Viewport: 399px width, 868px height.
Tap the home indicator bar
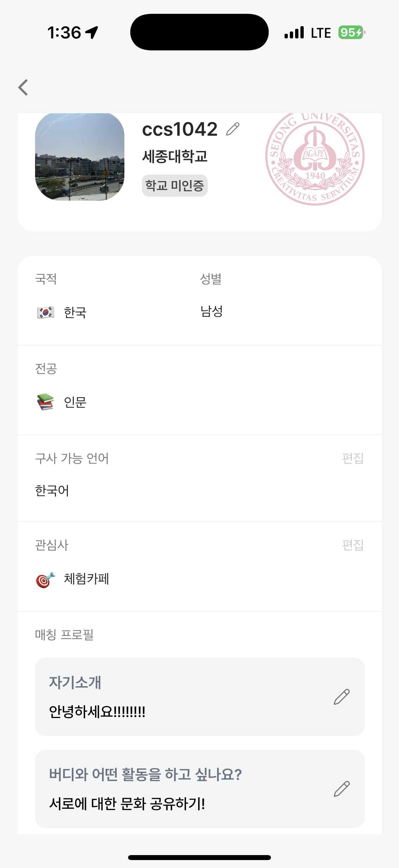click(199, 857)
